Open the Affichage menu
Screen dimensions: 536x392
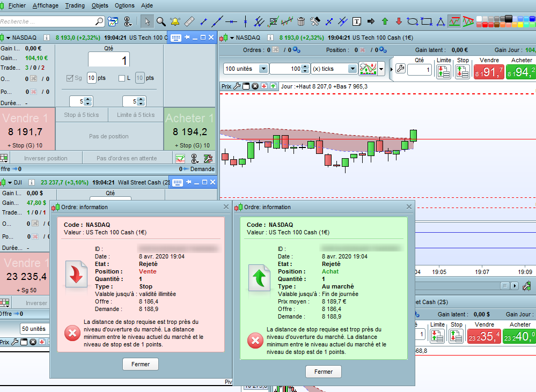click(46, 6)
